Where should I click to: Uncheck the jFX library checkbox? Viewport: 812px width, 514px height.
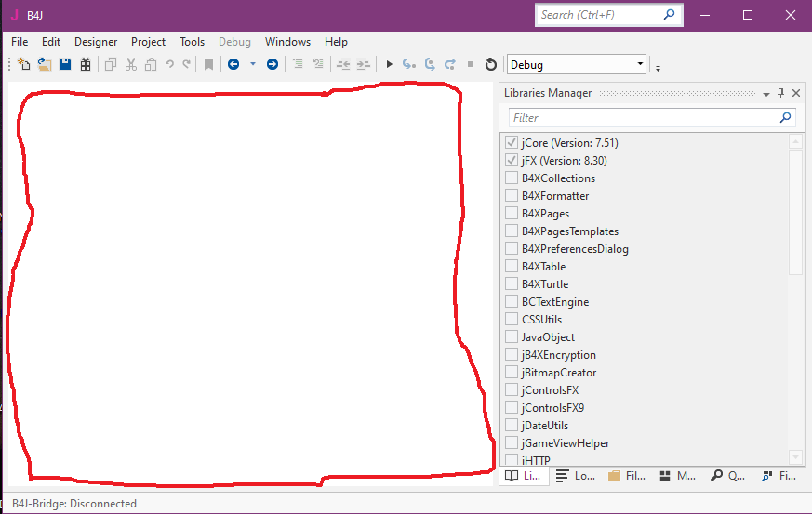tap(512, 160)
